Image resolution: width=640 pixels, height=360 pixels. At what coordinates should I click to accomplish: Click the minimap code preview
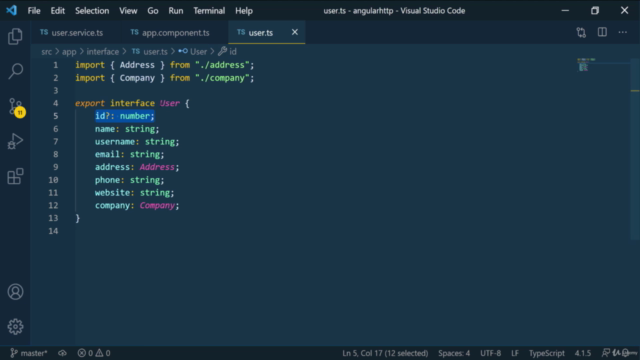point(586,64)
